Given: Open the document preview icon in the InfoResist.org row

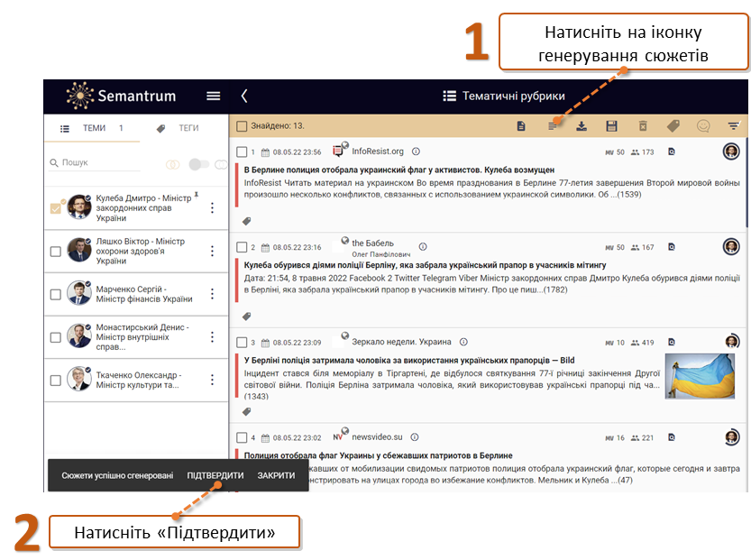Looking at the screenshot, I should pos(672,151).
